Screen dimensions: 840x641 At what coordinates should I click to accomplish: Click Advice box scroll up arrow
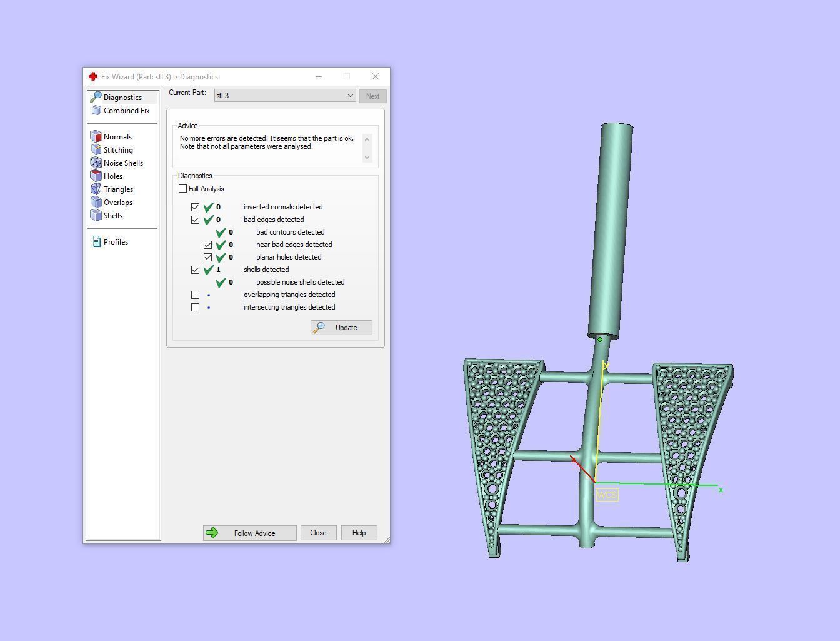367,139
